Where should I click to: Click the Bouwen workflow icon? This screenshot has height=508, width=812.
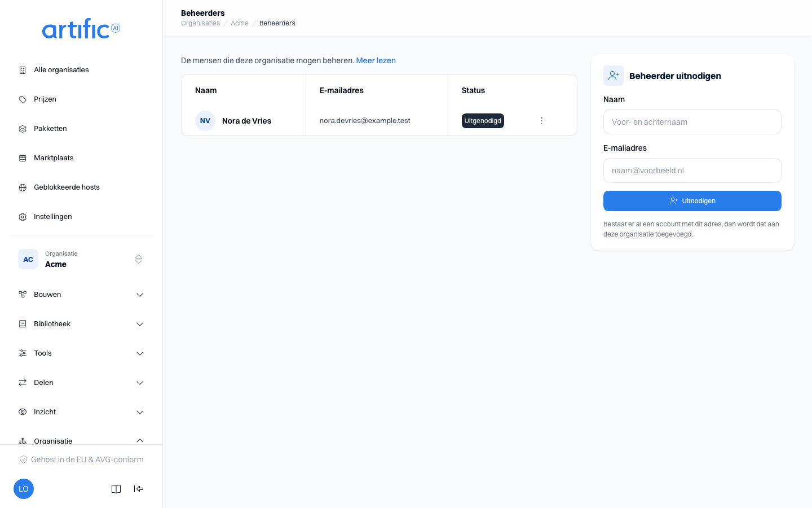click(23, 295)
